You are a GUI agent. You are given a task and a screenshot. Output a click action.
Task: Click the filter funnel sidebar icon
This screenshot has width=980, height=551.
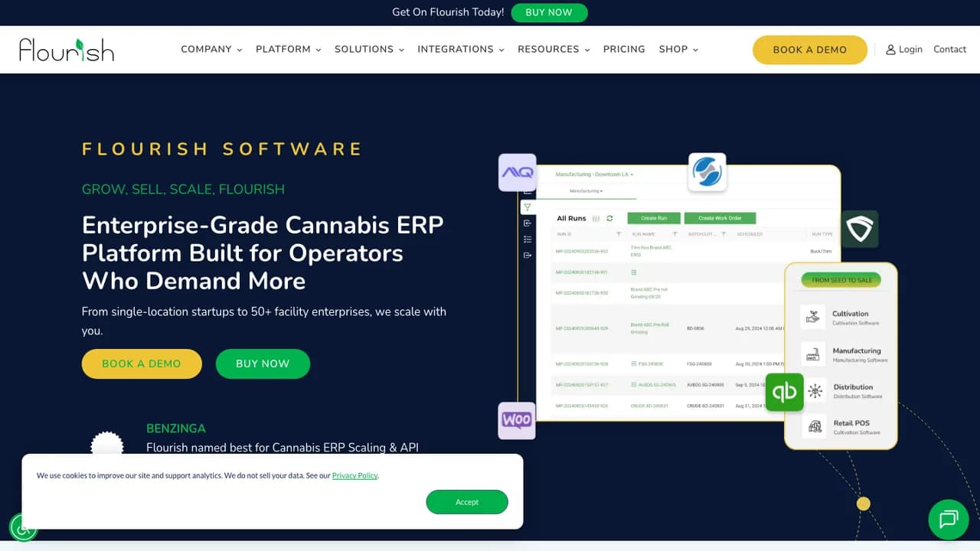(527, 207)
